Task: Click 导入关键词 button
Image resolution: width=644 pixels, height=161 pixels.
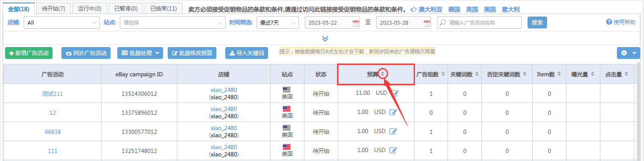Action: 247,53
